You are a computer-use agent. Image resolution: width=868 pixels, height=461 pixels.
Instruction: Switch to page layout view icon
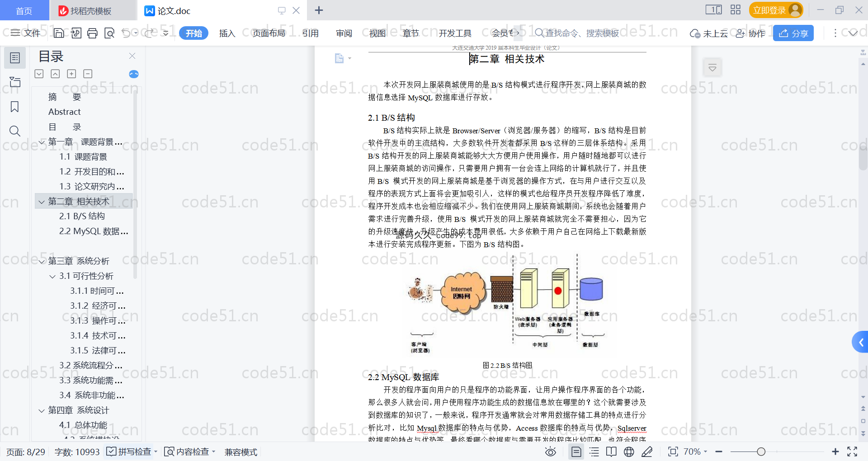pyautogui.click(x=576, y=452)
